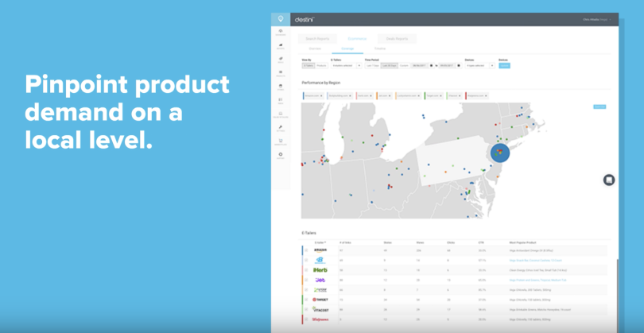
Task: Open the Products sidebar icon
Action: (x=281, y=73)
